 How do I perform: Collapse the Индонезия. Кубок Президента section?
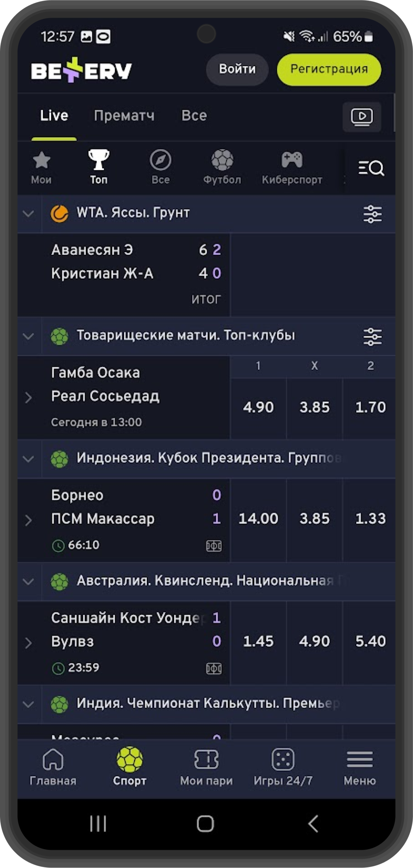[29, 459]
